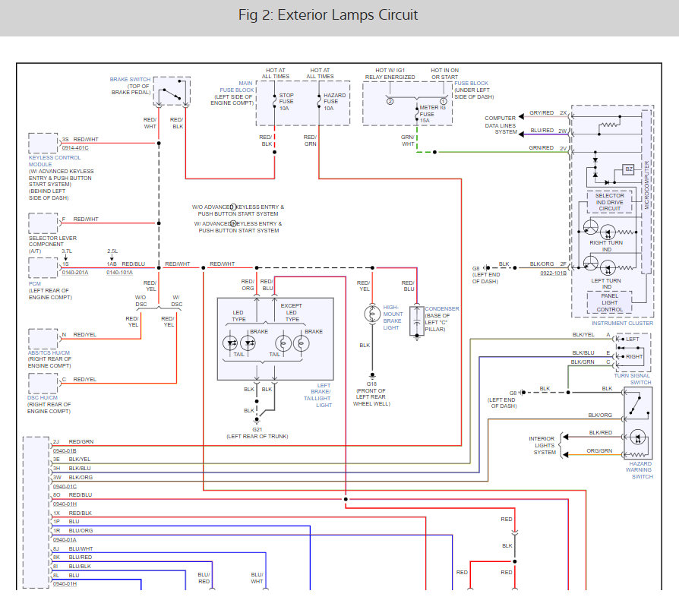
Task: Select the Panel Light Control box
Action: click(x=610, y=304)
